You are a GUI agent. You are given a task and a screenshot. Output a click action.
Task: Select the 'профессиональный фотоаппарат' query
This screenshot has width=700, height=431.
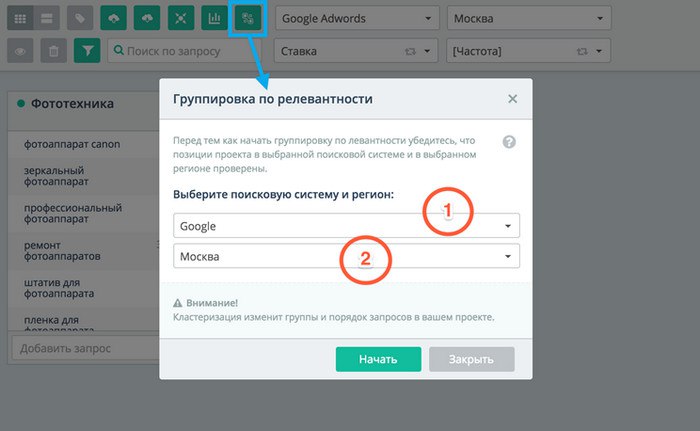pos(73,213)
